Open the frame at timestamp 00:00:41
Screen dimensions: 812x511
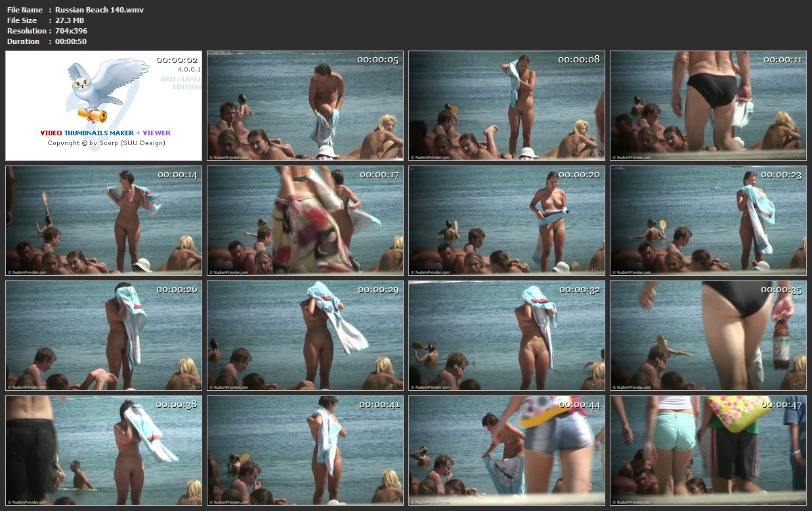coord(305,450)
